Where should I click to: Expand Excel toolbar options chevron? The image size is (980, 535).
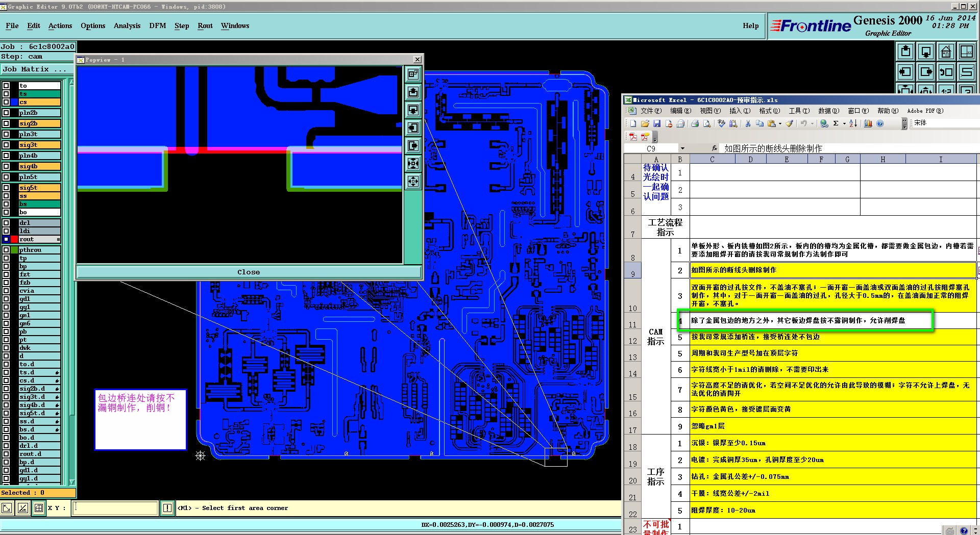click(904, 123)
